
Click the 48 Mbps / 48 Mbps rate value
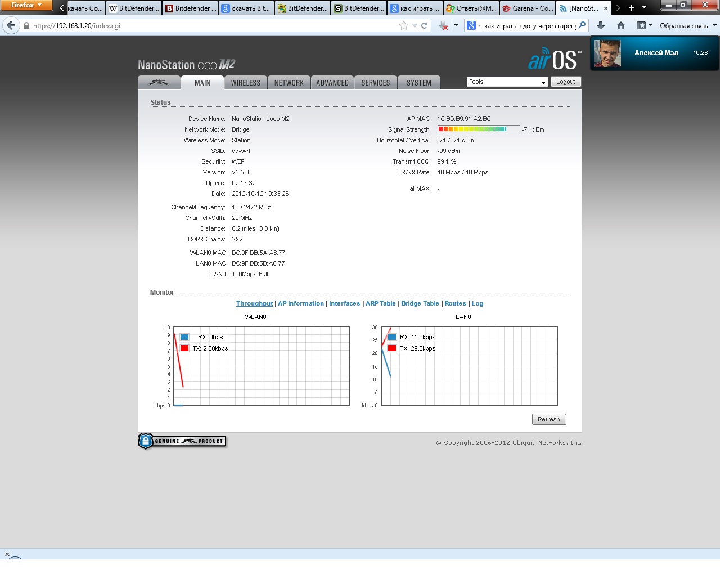[x=463, y=172]
